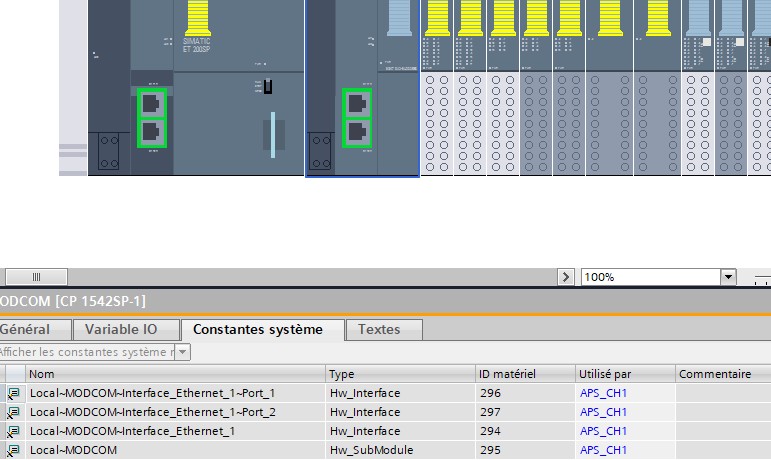Expand the system constants filter dropdown arrow

[183, 352]
